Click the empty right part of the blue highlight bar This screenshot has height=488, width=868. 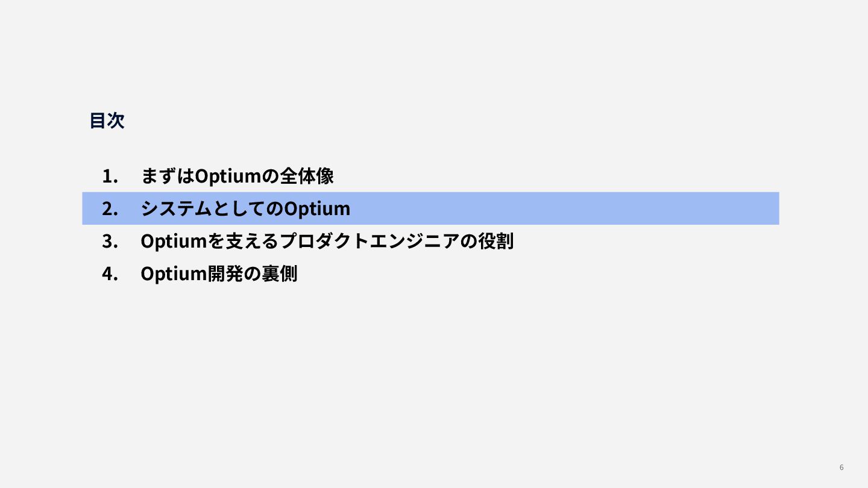(x=573, y=208)
